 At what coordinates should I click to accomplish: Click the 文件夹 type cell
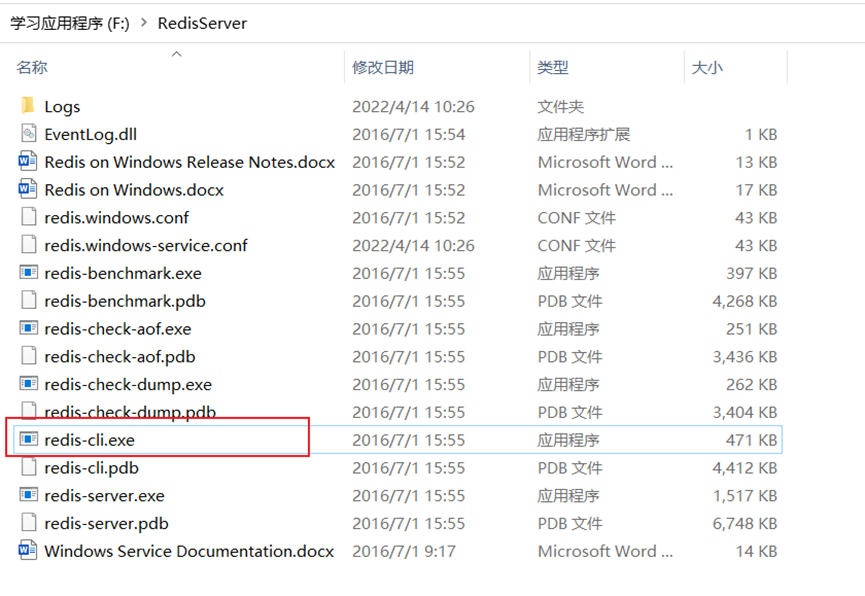pyautogui.click(x=560, y=107)
